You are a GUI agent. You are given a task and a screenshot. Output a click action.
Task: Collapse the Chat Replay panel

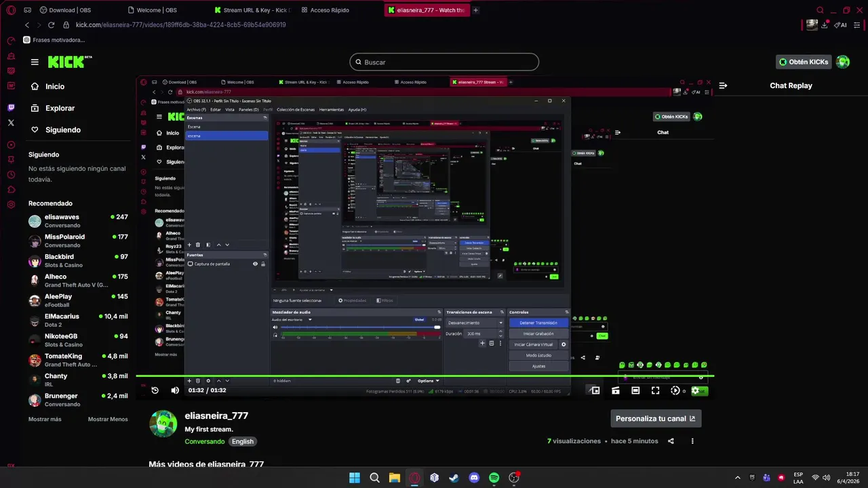pos(723,85)
